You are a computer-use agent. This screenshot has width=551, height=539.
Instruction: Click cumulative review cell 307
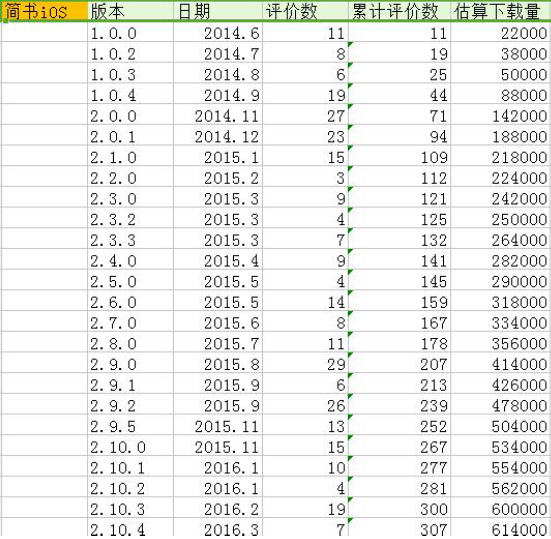[x=399, y=528]
